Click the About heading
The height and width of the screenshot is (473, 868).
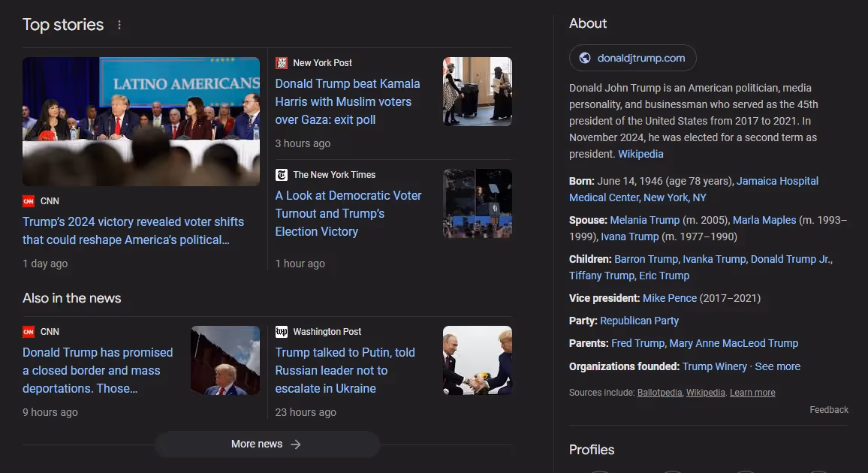588,23
